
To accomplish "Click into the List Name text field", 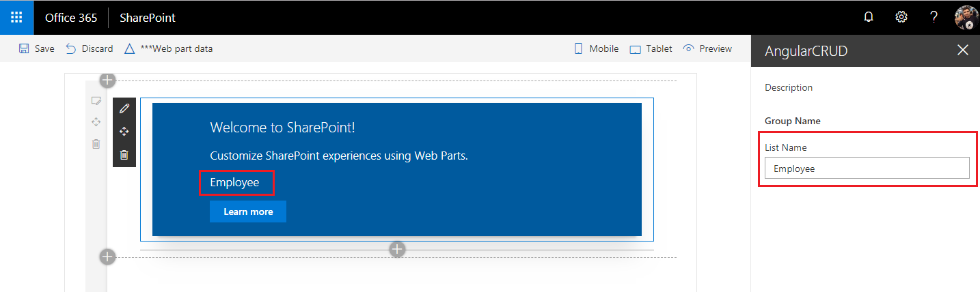I will pyautogui.click(x=867, y=169).
